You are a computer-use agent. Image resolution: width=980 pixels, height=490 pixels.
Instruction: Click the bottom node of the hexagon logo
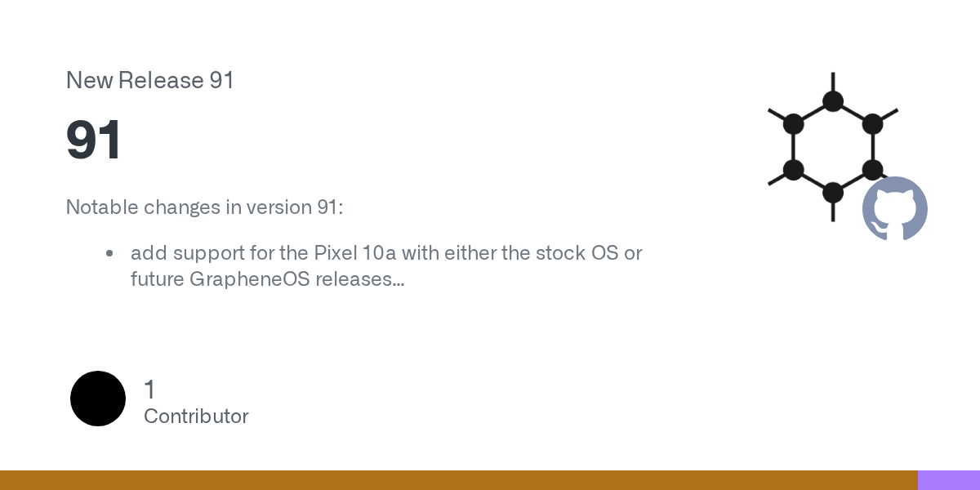[x=833, y=193]
